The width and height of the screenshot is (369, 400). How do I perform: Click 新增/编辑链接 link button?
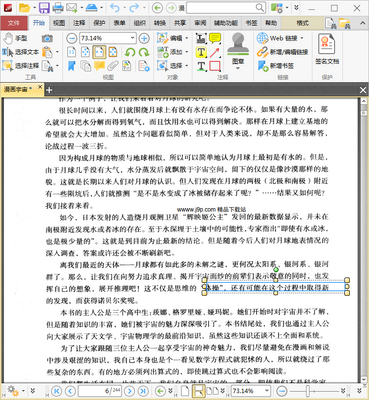click(283, 52)
